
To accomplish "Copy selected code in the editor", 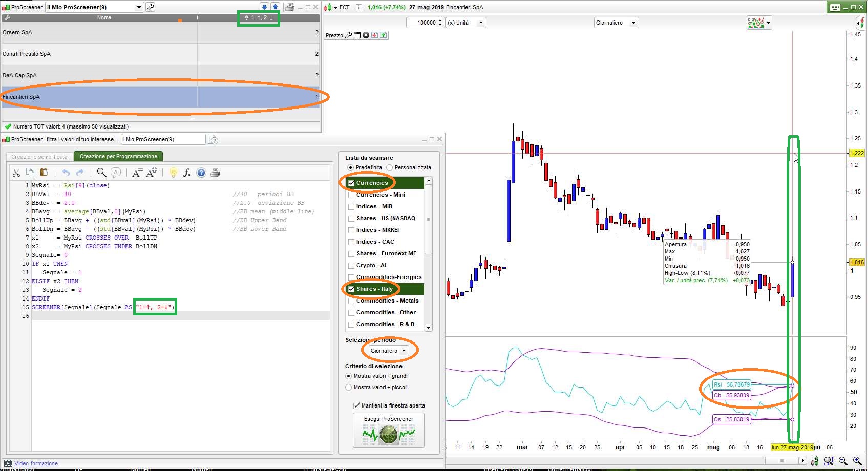I will 30,173.
